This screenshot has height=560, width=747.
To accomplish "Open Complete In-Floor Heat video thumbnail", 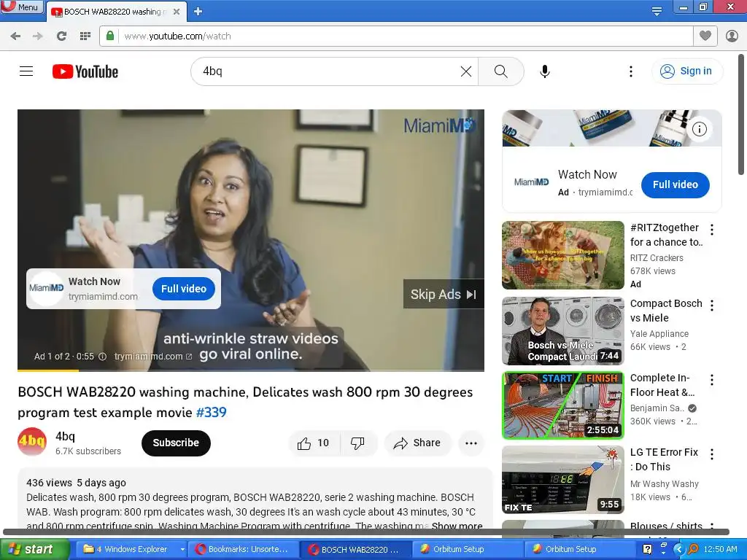I will click(x=562, y=405).
